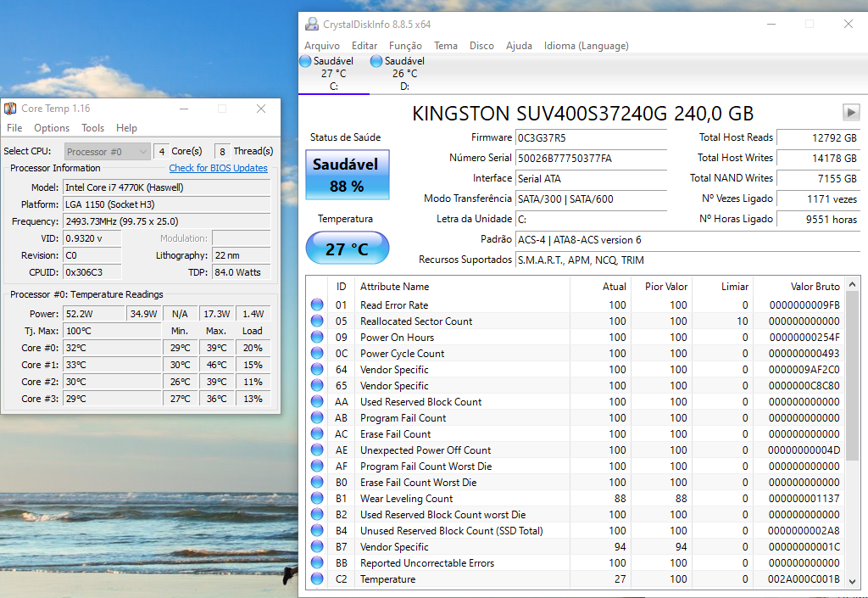Click status dot for Read Error Rate
Screen dimensions: 868x598
tap(317, 305)
